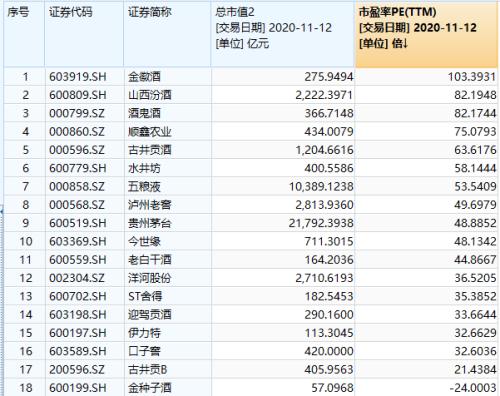Click the 古井贡B name cell
Viewport: 500px width, 396px height.
point(167,369)
